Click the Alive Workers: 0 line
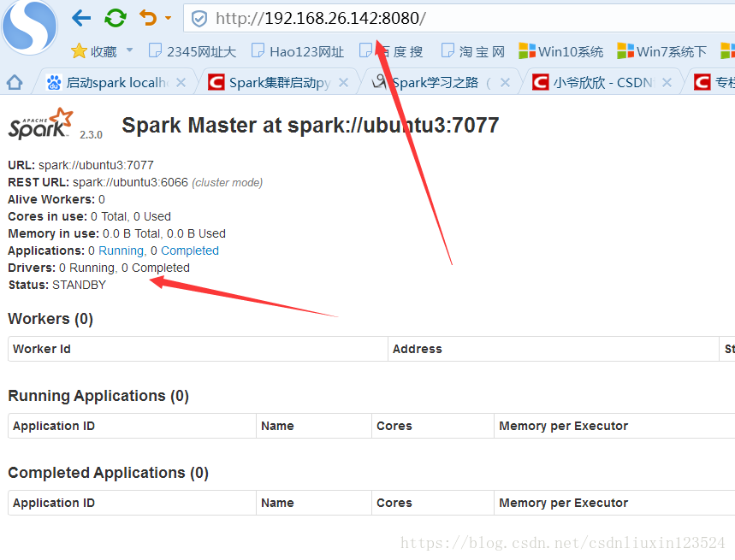 coord(56,199)
